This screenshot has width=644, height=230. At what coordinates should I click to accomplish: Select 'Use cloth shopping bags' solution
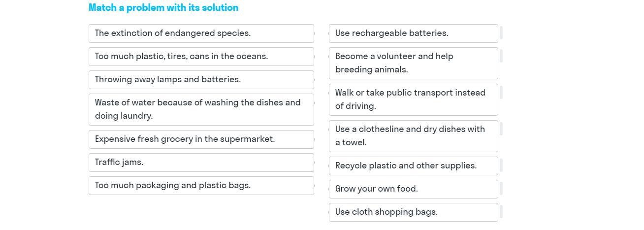click(413, 212)
